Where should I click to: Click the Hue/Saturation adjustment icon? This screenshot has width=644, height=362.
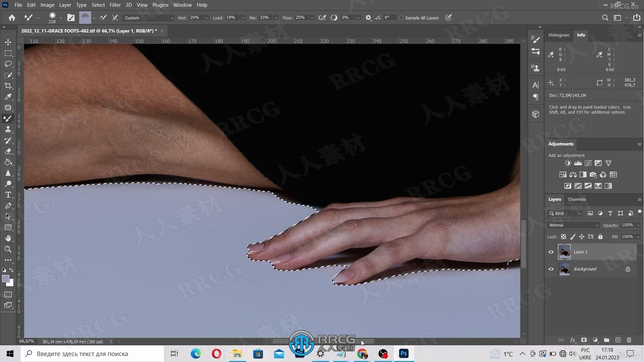[x=562, y=174]
